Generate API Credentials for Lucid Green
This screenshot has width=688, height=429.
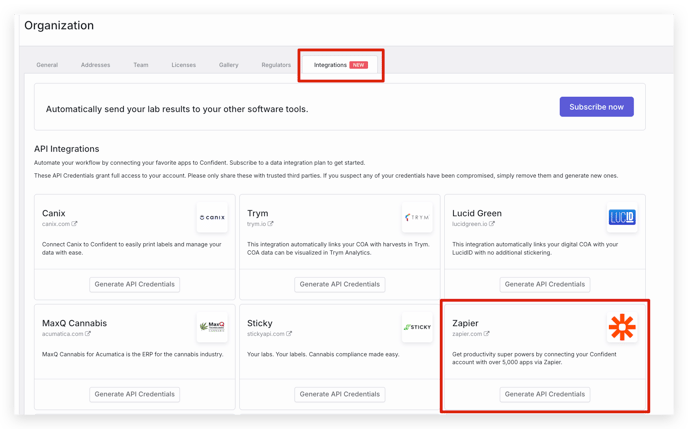(x=545, y=284)
